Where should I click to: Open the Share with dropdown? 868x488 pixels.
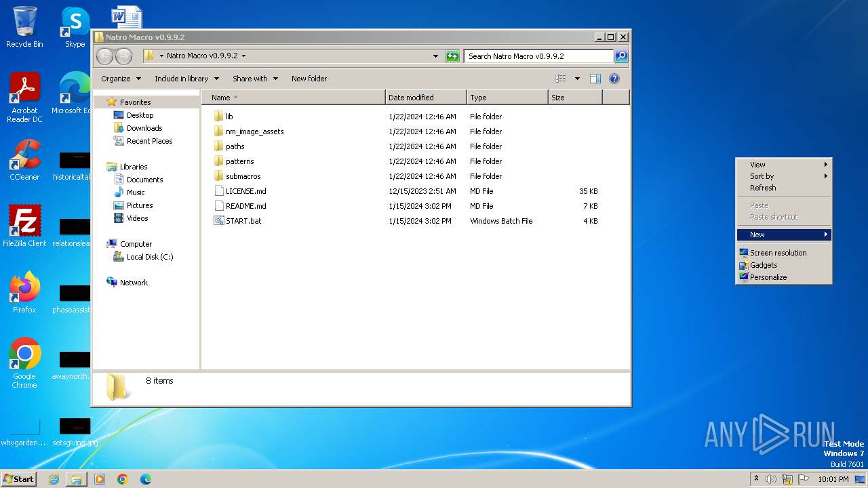coord(255,79)
